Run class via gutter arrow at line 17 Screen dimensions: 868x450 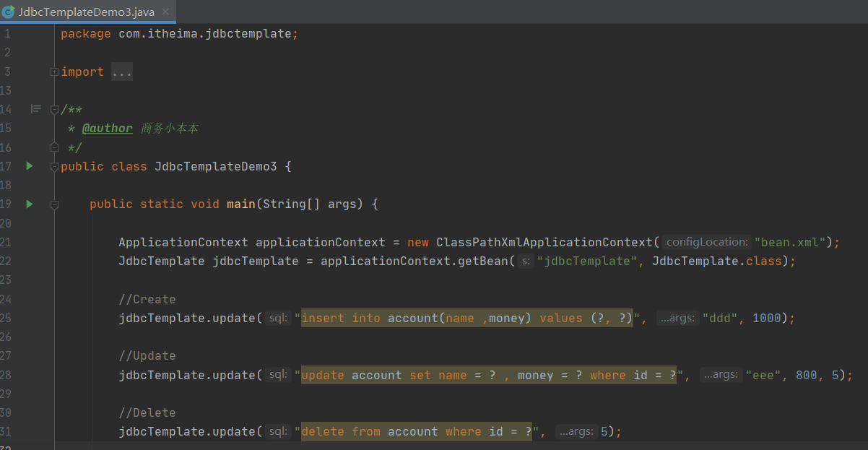click(30, 166)
